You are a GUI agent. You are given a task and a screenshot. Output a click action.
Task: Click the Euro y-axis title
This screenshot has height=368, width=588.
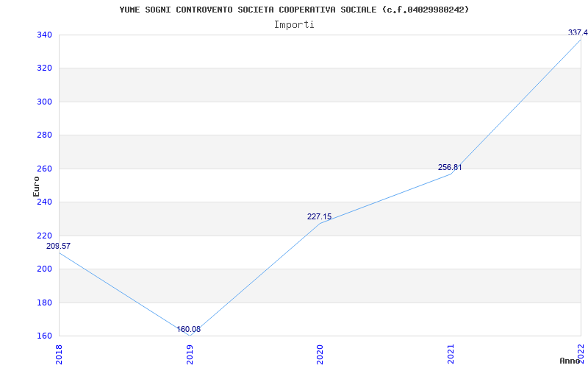pos(36,186)
